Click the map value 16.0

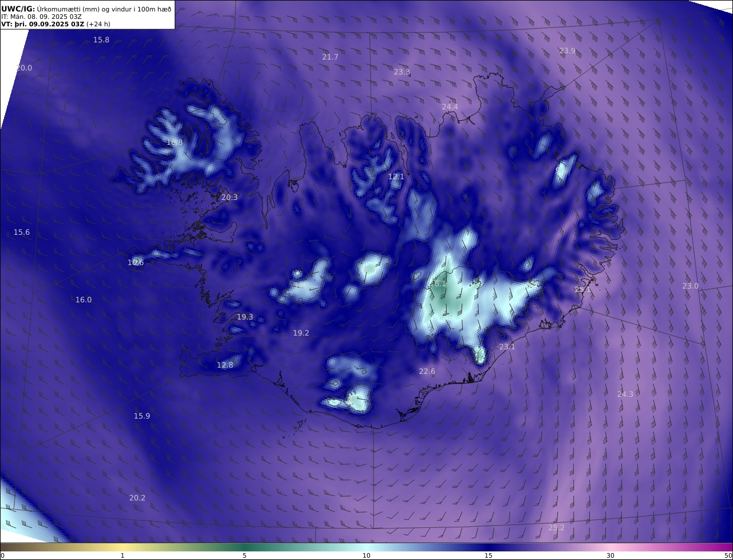(x=84, y=300)
